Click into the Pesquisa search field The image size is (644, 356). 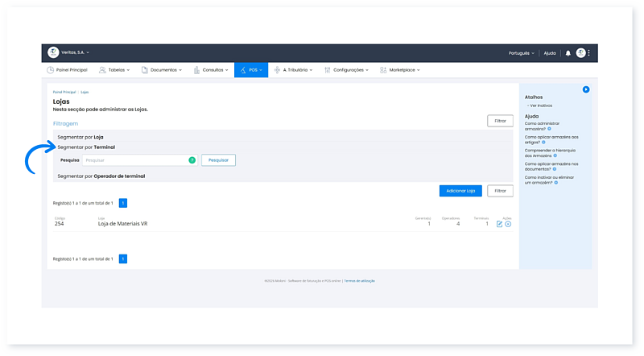134,160
